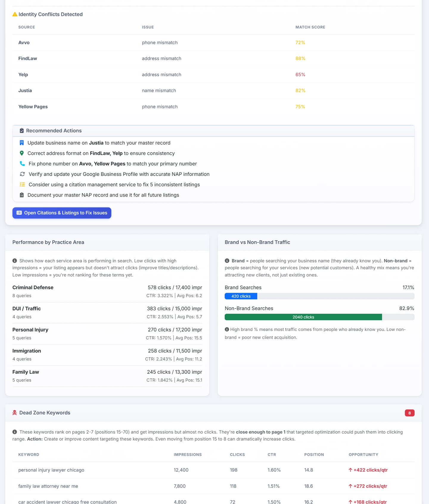Click the map pin icon for address correction

point(22,153)
